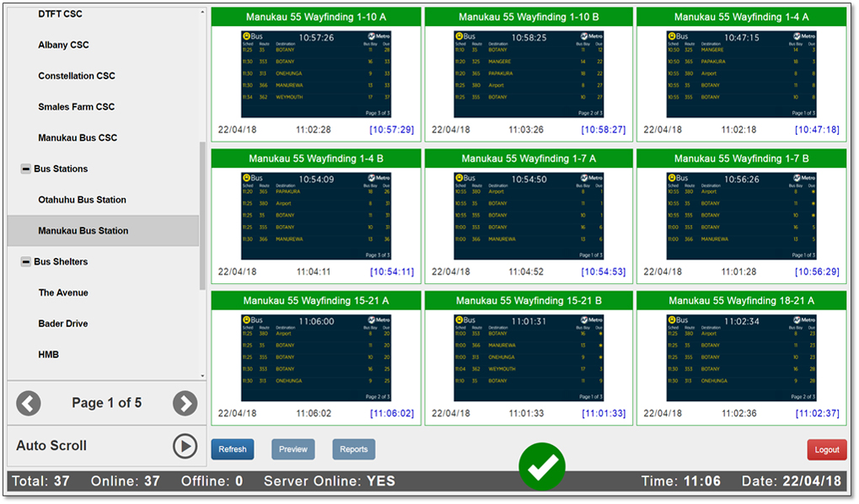Image resolution: width=859 pixels, height=504 pixels.
Task: Click Manukau 55 Wayfinding 18-21 A header
Action: coord(741,301)
